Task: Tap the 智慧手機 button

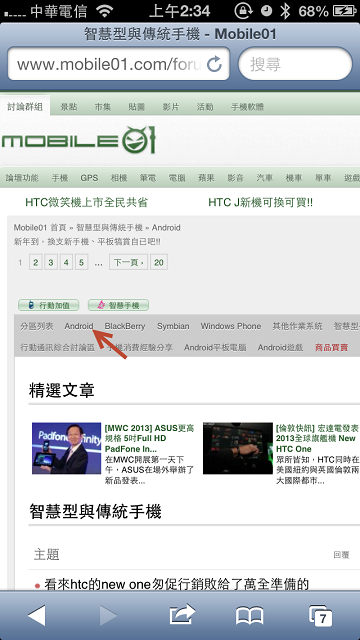Action: pos(118,305)
